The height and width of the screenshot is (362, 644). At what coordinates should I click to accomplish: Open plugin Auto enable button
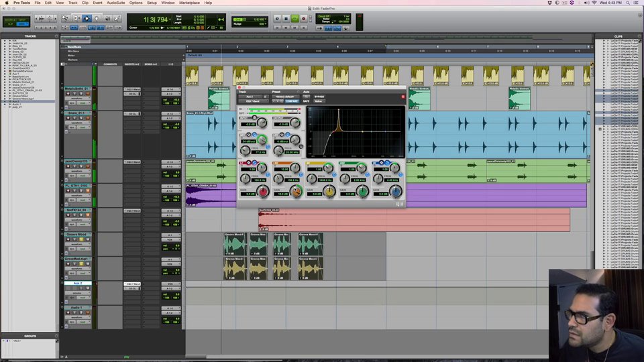(x=306, y=97)
